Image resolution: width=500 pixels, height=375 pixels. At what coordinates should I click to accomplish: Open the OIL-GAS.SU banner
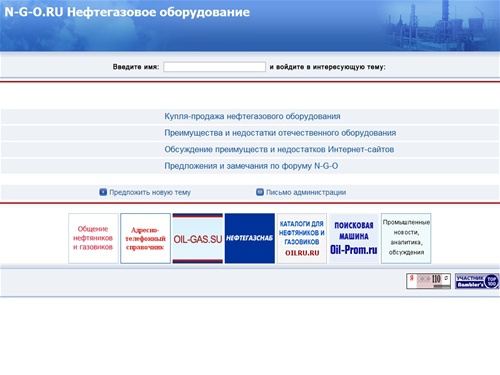coord(198,238)
